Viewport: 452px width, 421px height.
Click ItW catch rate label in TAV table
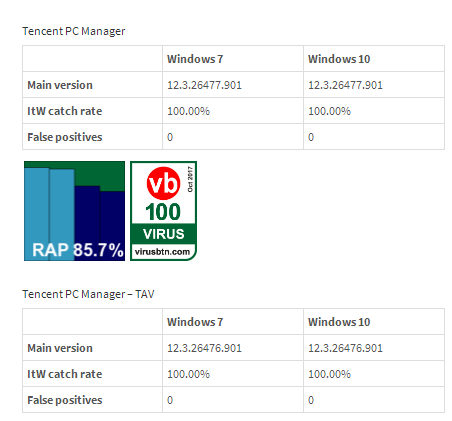65,374
